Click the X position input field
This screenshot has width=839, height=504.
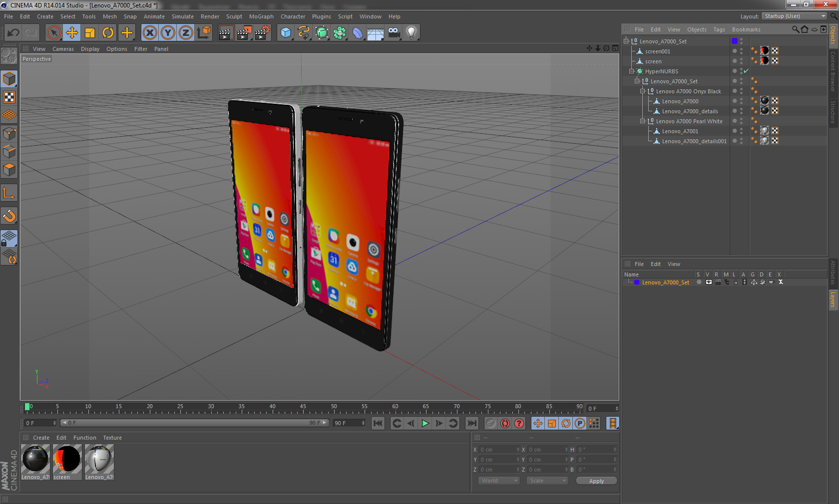(499, 450)
